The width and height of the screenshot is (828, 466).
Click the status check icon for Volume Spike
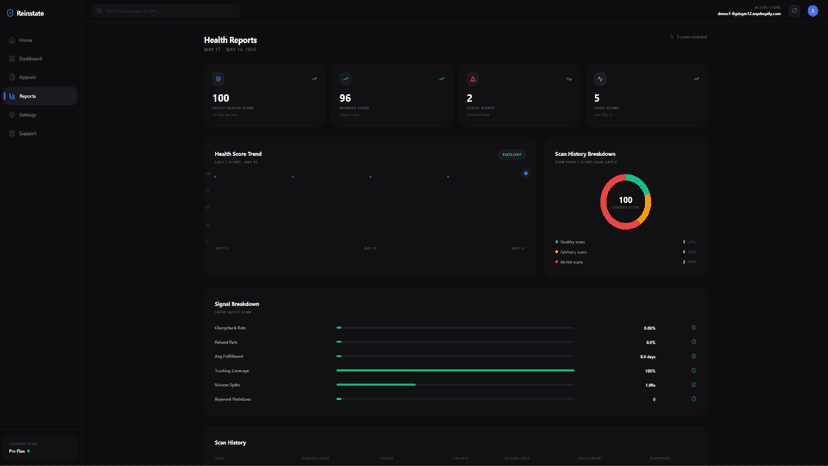(694, 385)
